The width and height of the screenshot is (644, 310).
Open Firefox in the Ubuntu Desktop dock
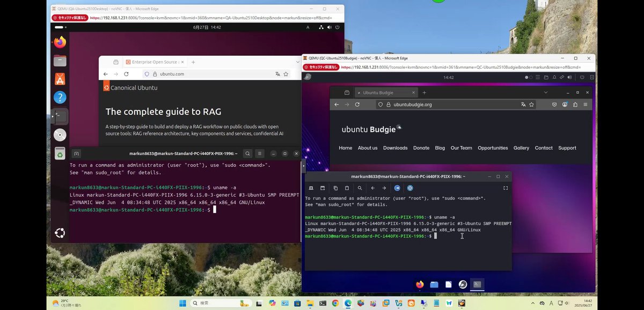[60, 42]
